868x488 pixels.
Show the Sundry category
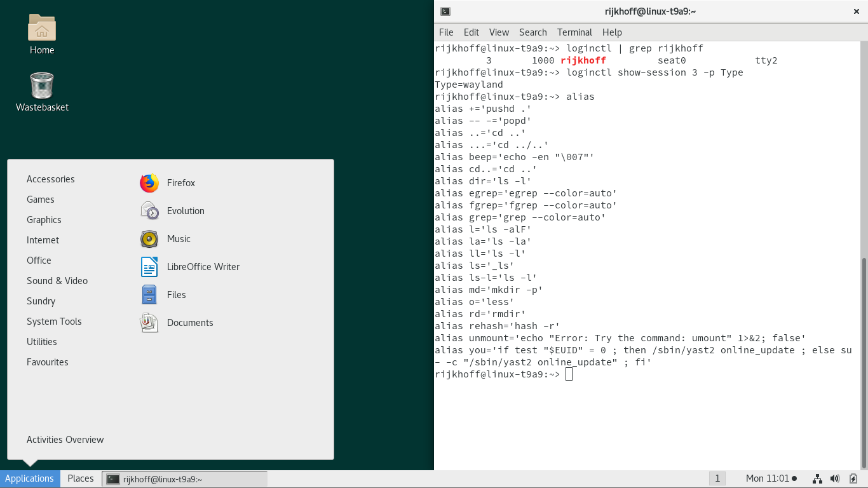point(41,301)
